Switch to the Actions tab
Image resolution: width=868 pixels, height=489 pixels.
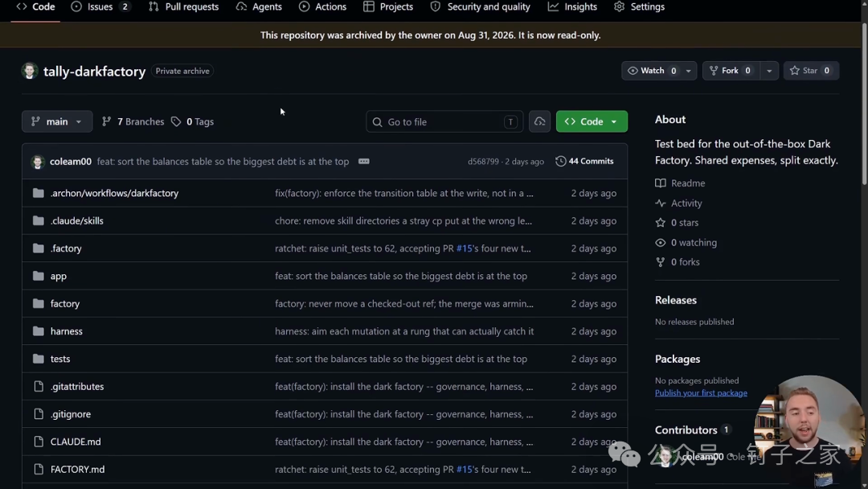pyautogui.click(x=323, y=6)
